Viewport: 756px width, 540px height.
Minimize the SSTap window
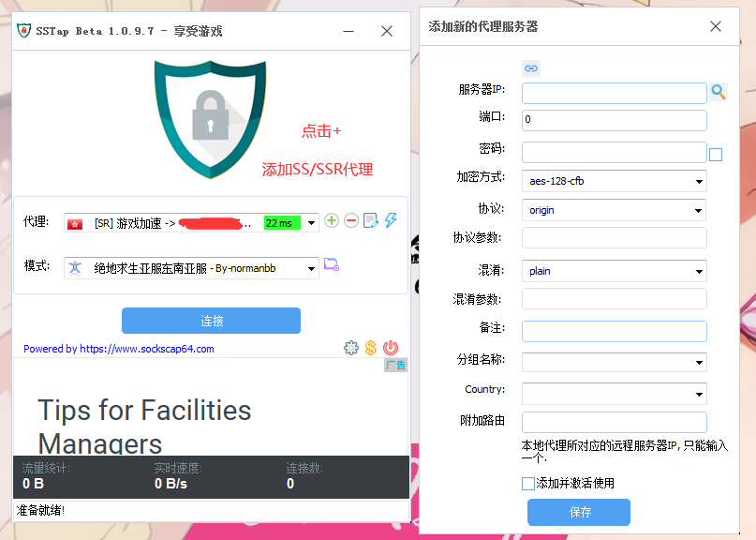[x=348, y=31]
